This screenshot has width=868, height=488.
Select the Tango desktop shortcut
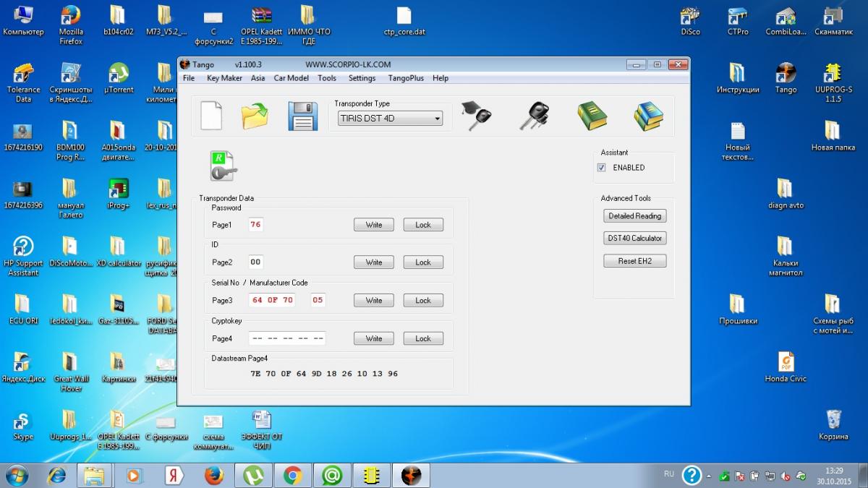786,78
